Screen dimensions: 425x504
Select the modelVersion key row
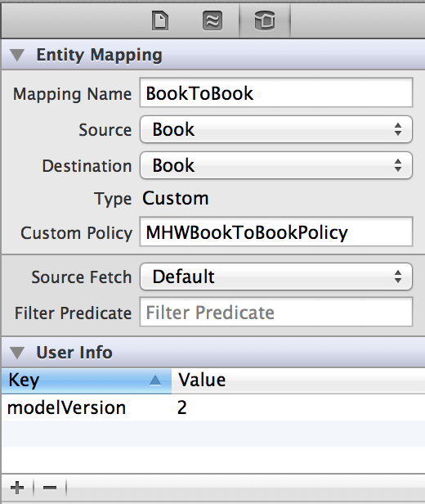click(x=213, y=407)
